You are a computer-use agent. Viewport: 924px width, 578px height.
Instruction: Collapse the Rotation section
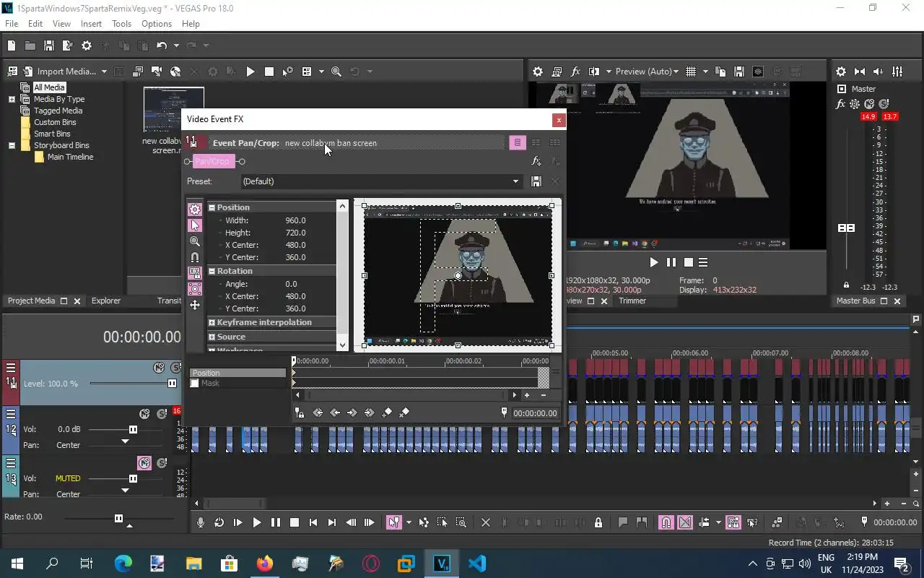pos(212,271)
